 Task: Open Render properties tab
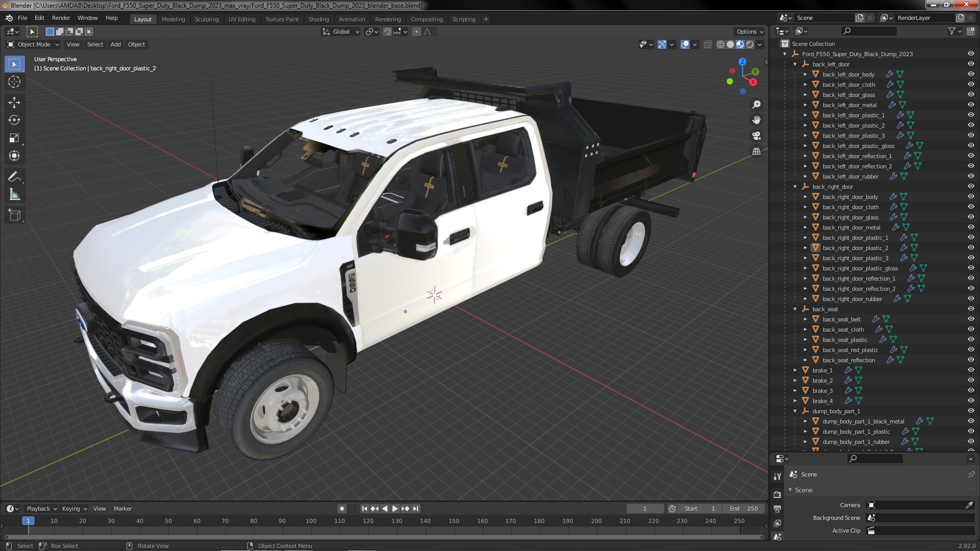pyautogui.click(x=777, y=494)
